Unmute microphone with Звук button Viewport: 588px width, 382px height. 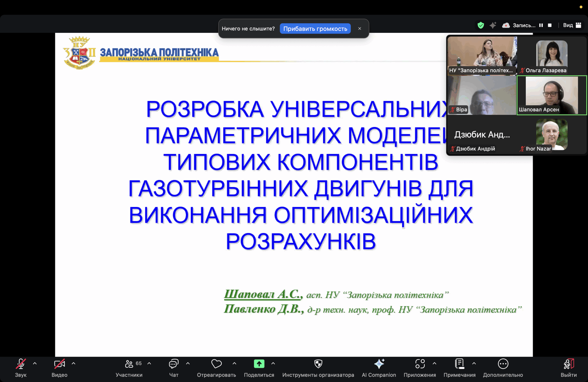click(x=21, y=364)
